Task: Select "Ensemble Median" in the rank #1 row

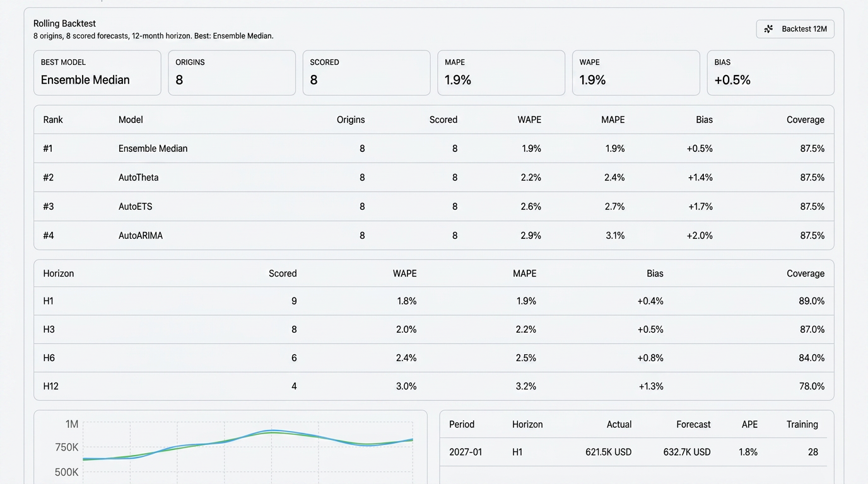Action: pyautogui.click(x=153, y=149)
